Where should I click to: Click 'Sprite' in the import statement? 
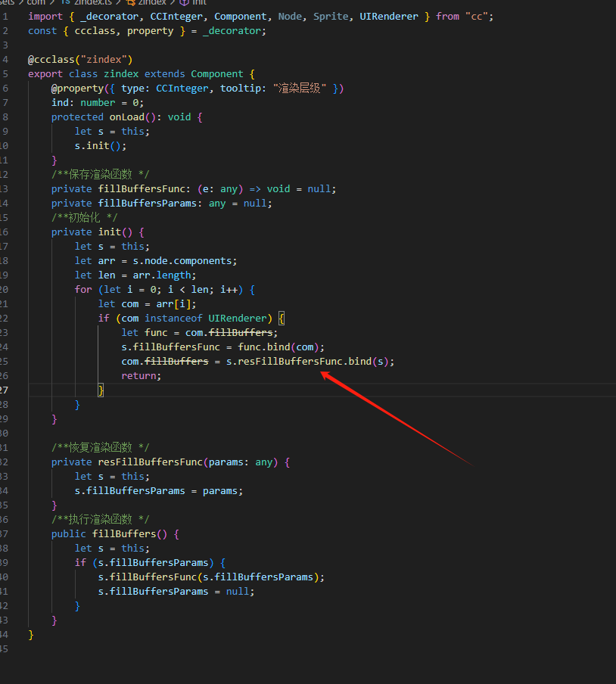click(331, 17)
